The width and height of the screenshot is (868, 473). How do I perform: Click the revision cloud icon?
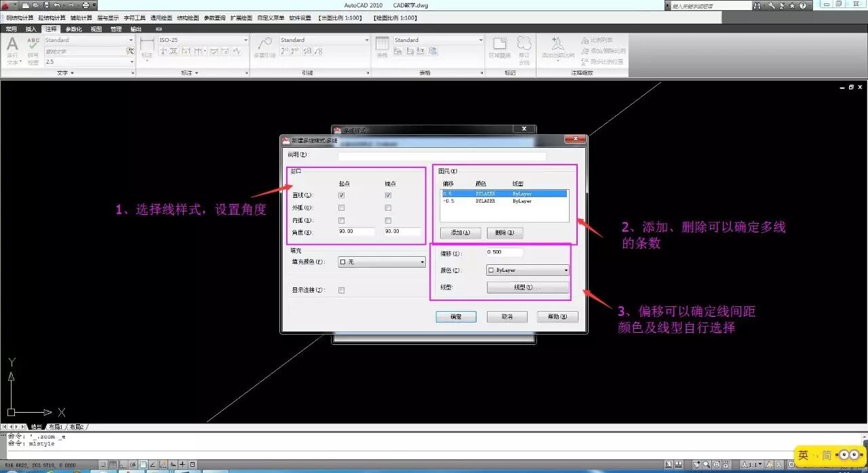[524, 43]
